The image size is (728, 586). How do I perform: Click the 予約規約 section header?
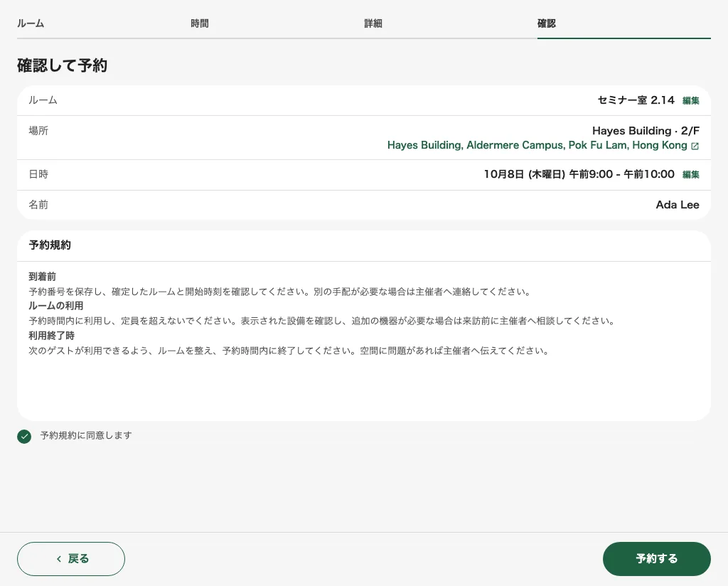point(50,245)
